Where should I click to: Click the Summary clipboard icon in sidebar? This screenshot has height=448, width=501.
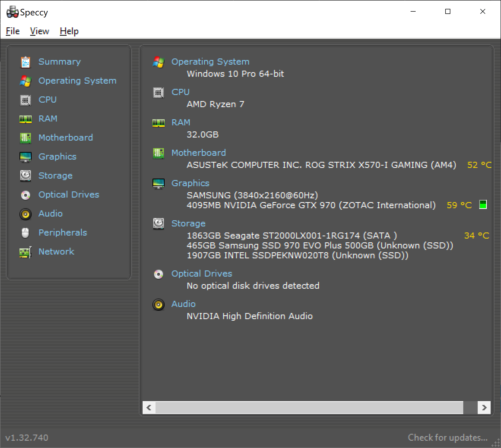point(25,62)
